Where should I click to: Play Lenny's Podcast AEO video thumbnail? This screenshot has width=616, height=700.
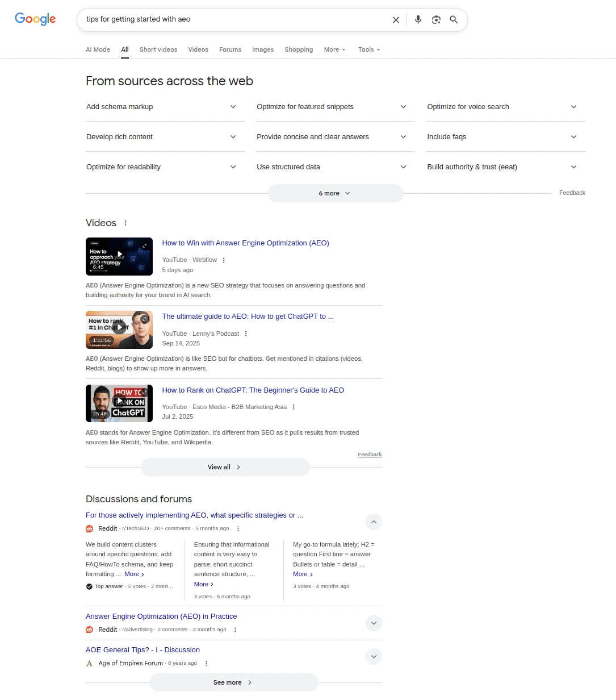click(x=119, y=330)
